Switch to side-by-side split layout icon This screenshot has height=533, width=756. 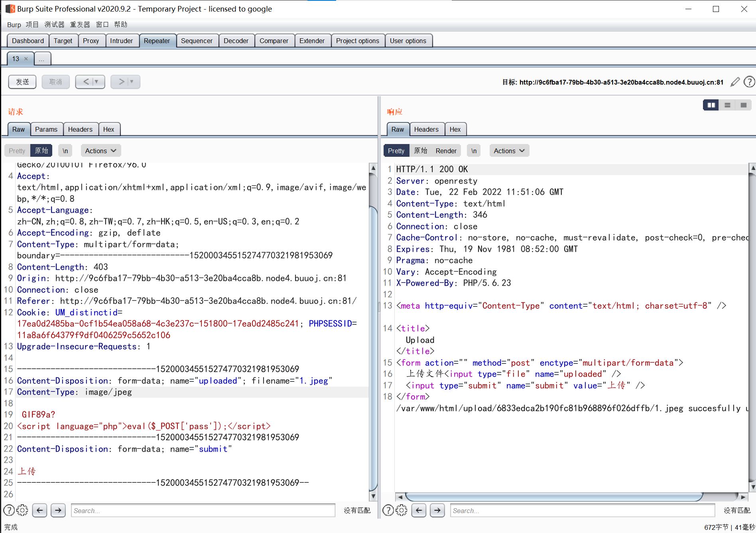pyautogui.click(x=711, y=105)
